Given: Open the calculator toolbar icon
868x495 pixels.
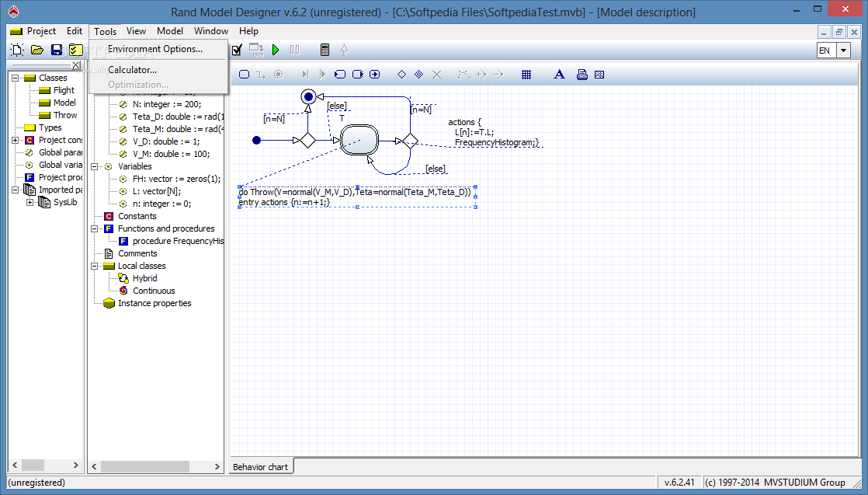Looking at the screenshot, I should pyautogui.click(x=325, y=50).
